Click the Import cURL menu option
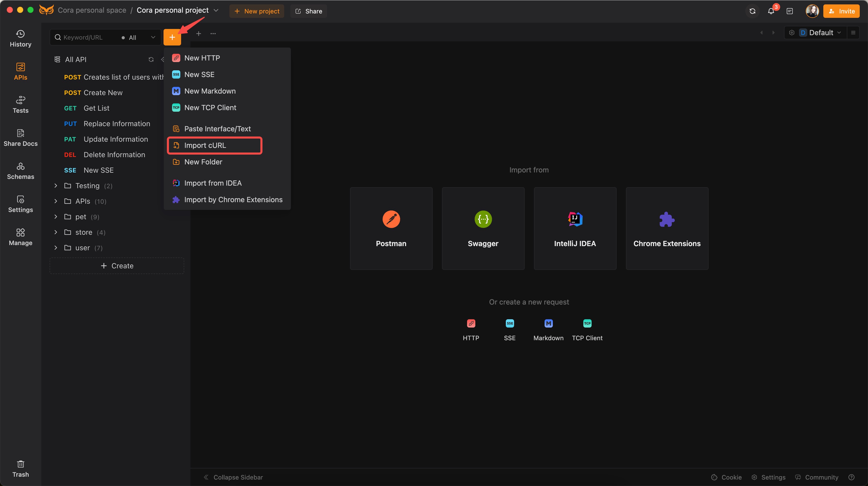This screenshot has width=868, height=486. coord(205,145)
